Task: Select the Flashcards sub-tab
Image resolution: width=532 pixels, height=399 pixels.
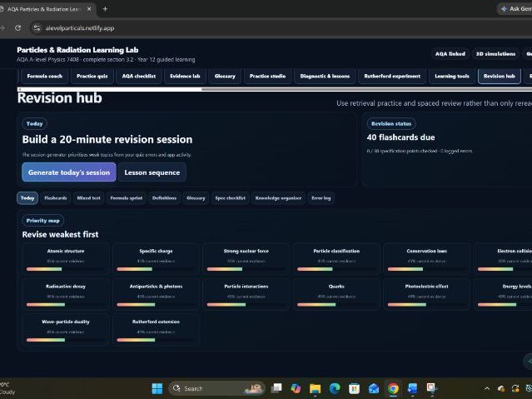Action: point(55,198)
